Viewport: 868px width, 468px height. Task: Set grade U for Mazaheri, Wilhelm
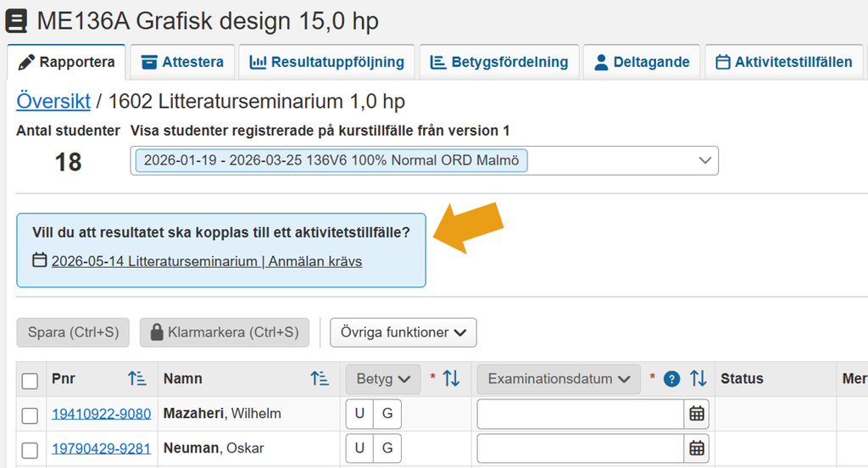[359, 414]
